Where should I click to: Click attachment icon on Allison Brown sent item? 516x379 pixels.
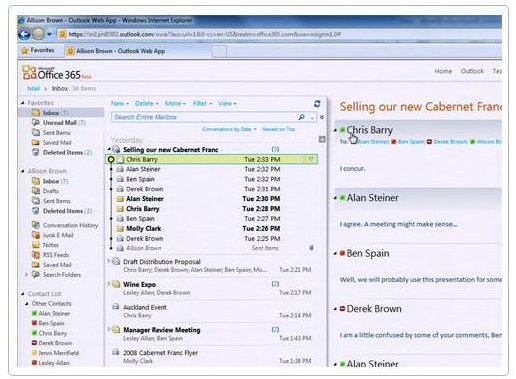pos(311,248)
